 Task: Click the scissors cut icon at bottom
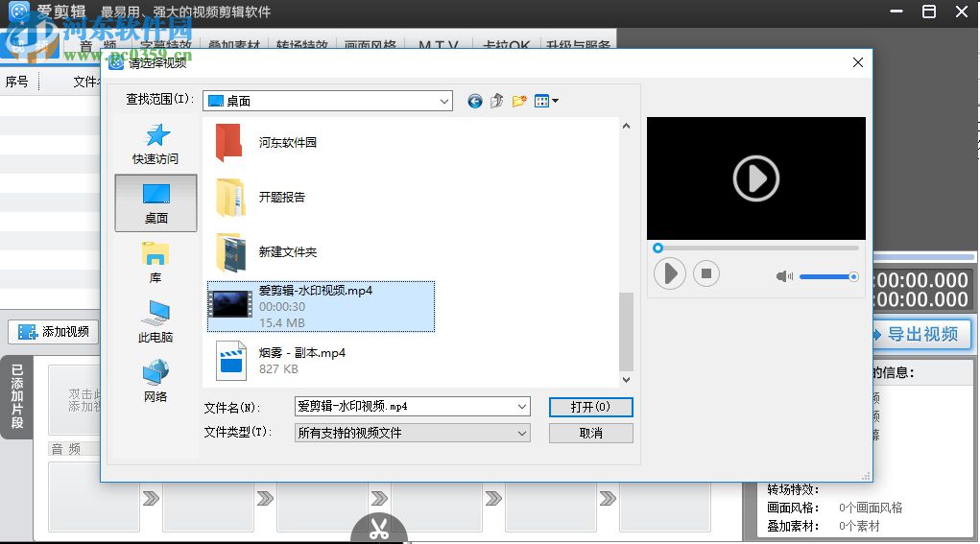coord(379,529)
